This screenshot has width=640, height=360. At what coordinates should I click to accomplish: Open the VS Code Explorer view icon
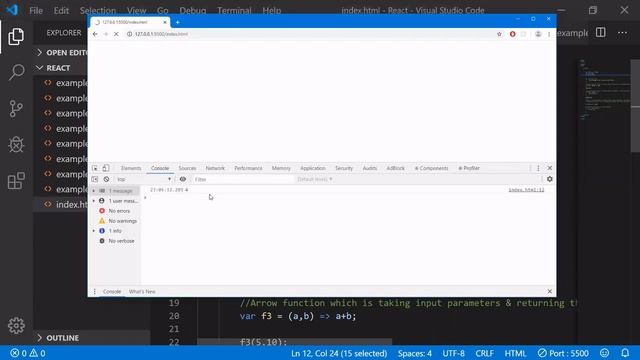click(x=16, y=37)
